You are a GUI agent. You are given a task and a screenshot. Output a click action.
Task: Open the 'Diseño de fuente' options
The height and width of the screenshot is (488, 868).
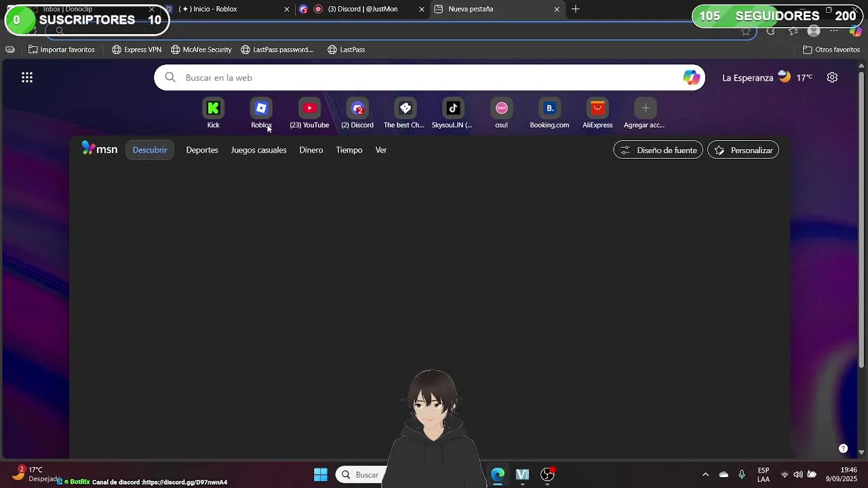coord(658,150)
